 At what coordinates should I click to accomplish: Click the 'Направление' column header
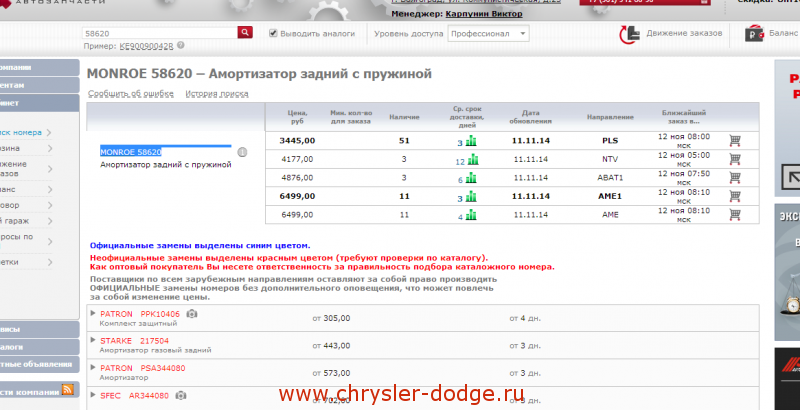point(610,117)
